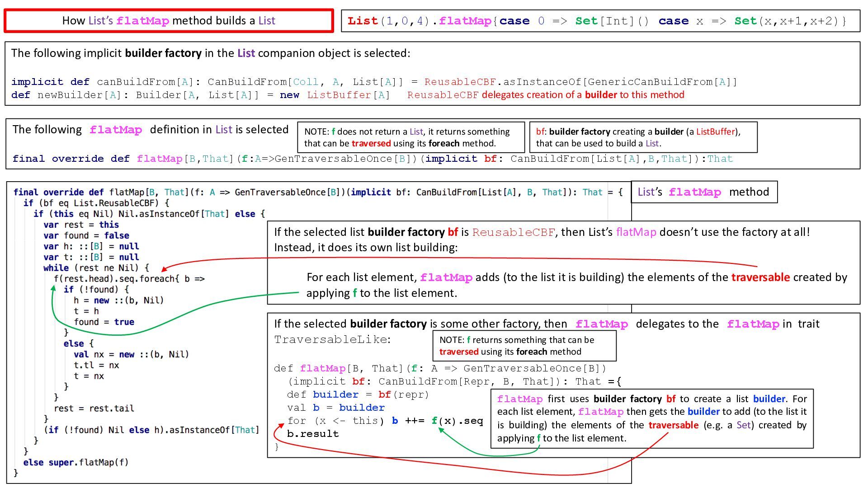This screenshot has height=488, width=868.
Task: Click the label "List's flatMap method"
Action: [703, 192]
